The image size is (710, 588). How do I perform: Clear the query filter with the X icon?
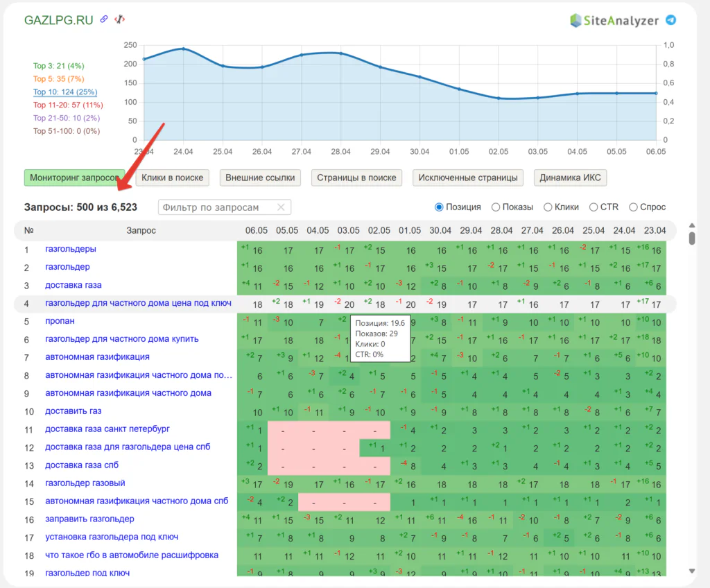281,207
